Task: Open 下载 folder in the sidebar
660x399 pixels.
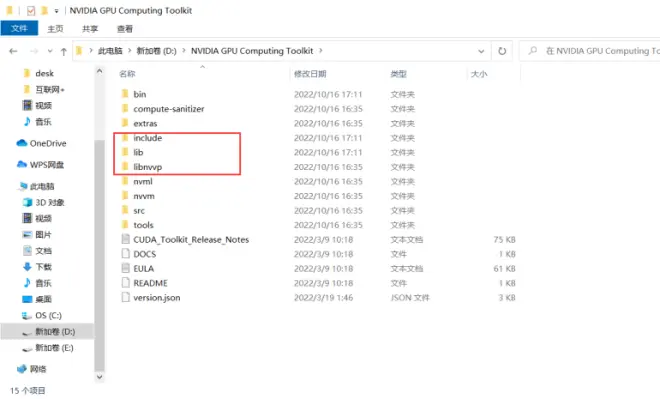Action: 37,267
